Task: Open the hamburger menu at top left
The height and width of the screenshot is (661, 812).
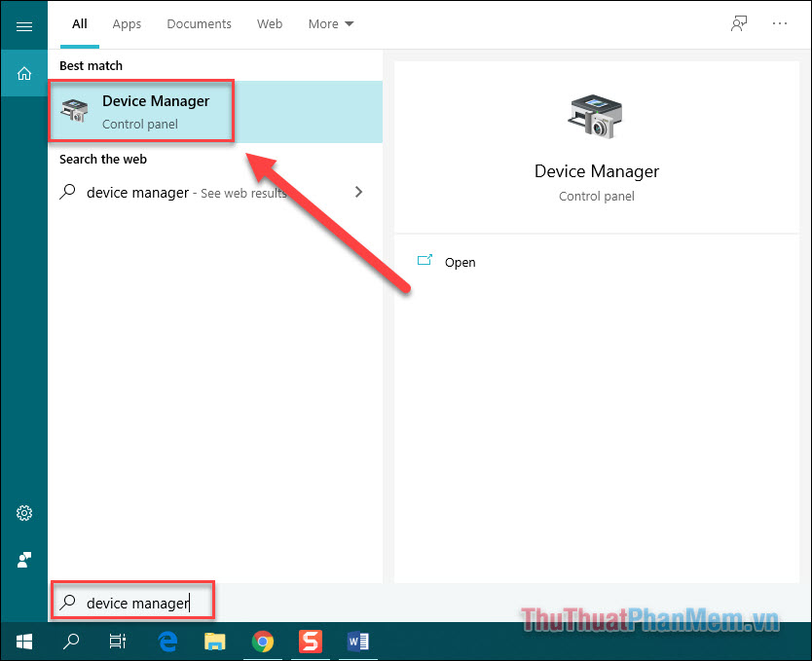Action: (x=23, y=24)
